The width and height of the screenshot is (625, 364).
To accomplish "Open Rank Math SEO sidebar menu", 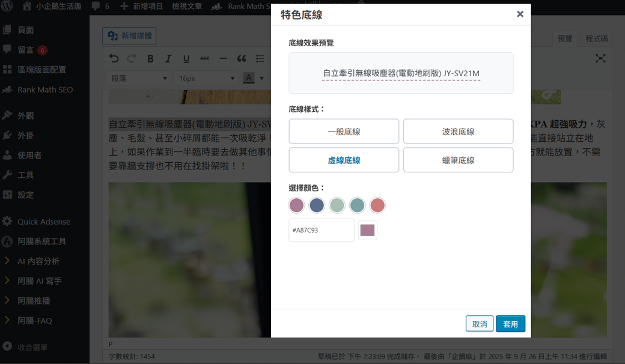I will [x=44, y=89].
